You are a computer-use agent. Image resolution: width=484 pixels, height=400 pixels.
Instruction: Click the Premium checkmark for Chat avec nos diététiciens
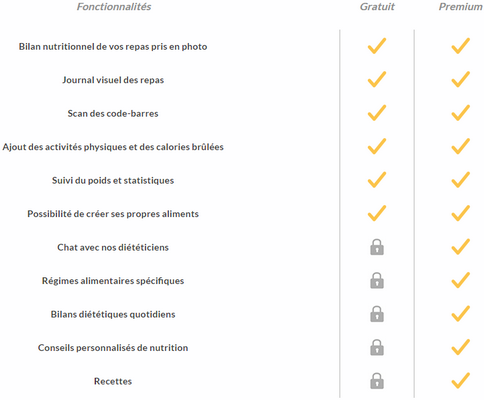tap(461, 247)
